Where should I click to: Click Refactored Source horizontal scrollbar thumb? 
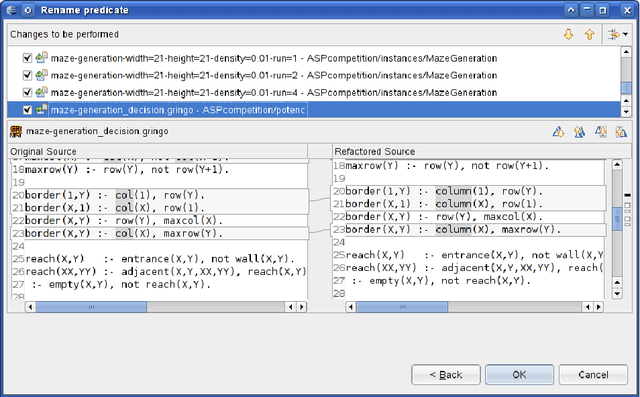[x=402, y=307]
